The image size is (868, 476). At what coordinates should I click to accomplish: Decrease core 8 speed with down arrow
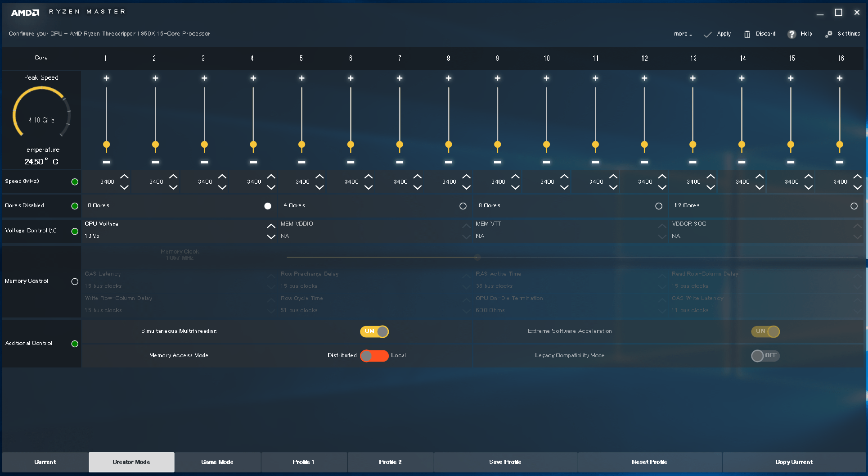click(x=466, y=187)
